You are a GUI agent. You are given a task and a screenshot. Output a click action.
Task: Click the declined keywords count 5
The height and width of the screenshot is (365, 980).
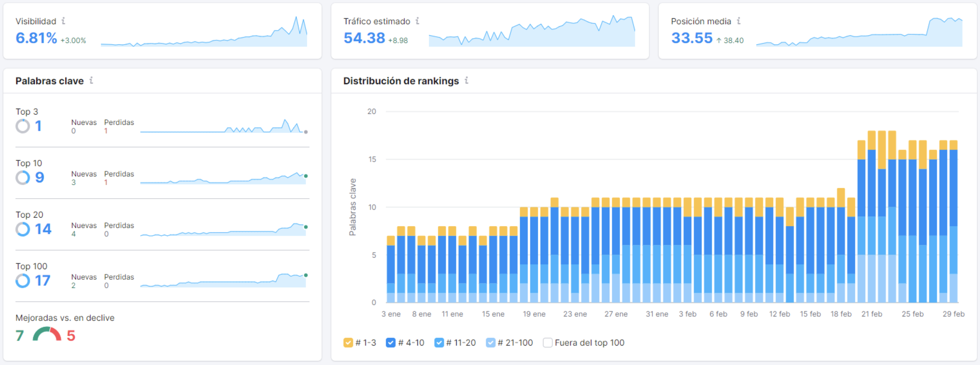[x=71, y=335]
